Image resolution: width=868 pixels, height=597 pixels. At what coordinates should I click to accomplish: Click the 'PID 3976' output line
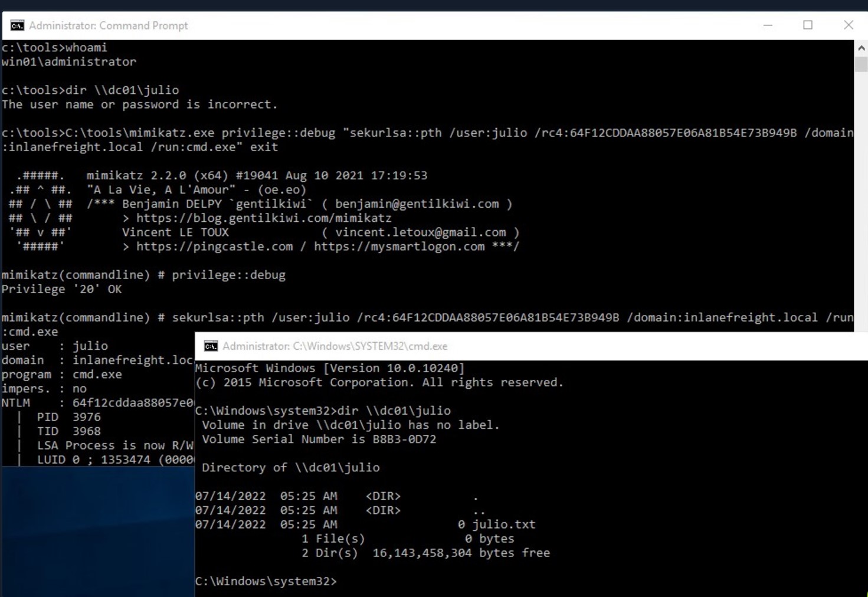point(68,417)
